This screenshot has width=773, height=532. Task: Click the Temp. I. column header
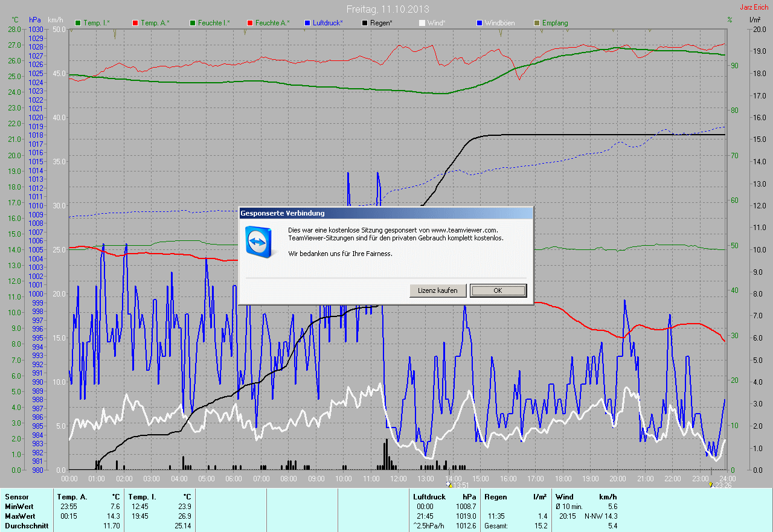coord(143,497)
